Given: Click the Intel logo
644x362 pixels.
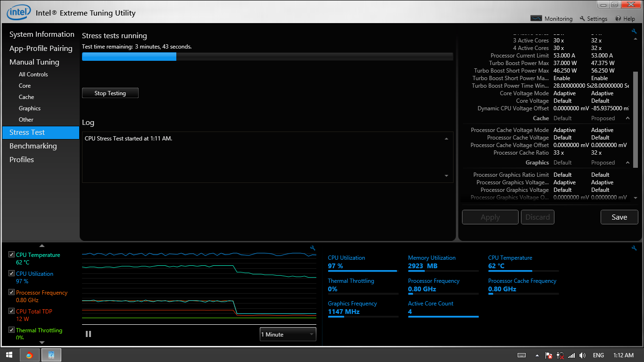Looking at the screenshot, I should 19,12.
